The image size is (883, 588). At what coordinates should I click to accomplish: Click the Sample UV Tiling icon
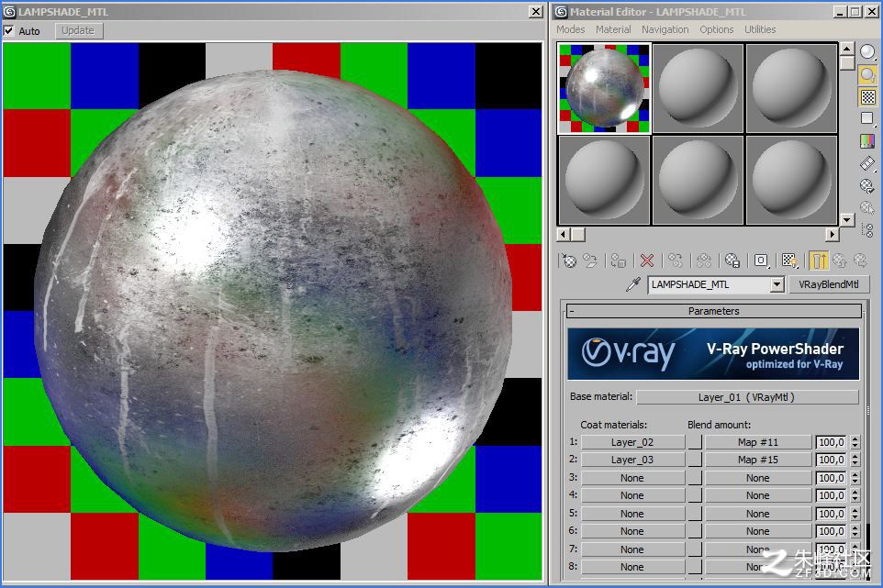pos(867,118)
